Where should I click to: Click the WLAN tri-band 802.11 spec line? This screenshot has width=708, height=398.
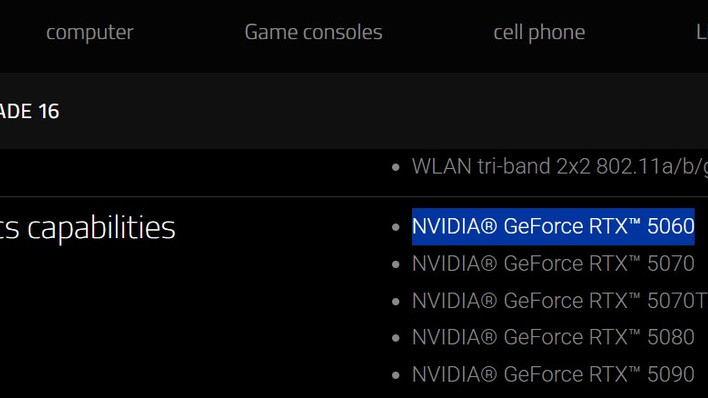pyautogui.click(x=560, y=166)
